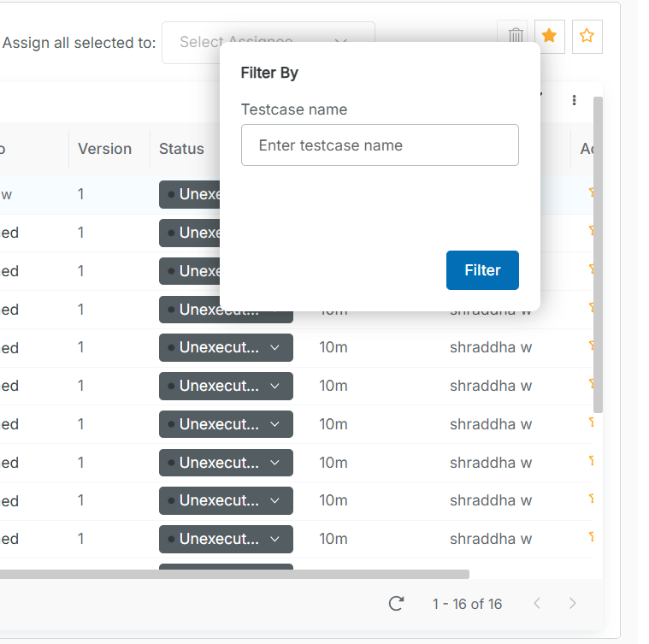Select the Version cell in the highlighted first row
The height and width of the screenshot is (644, 649).
[81, 194]
